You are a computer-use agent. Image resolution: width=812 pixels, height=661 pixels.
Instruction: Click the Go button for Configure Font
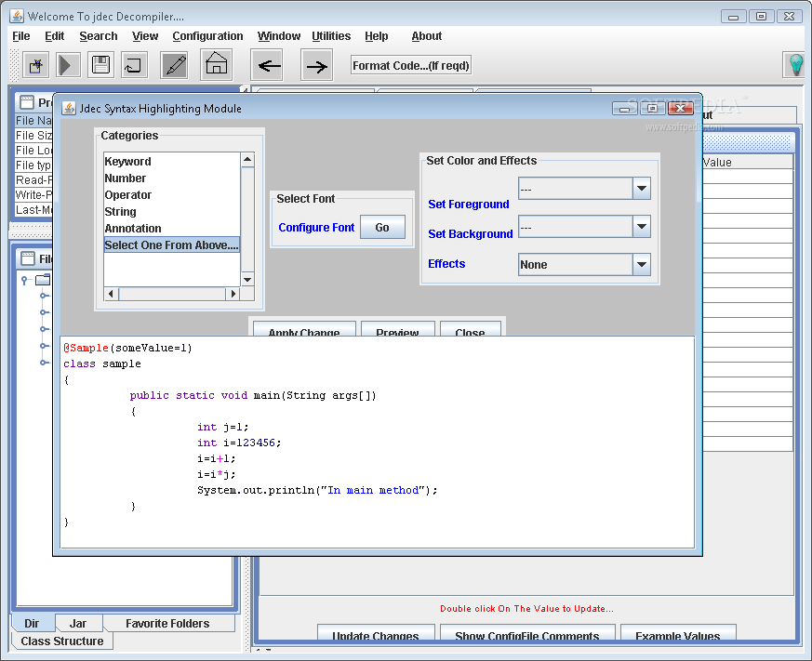382,227
